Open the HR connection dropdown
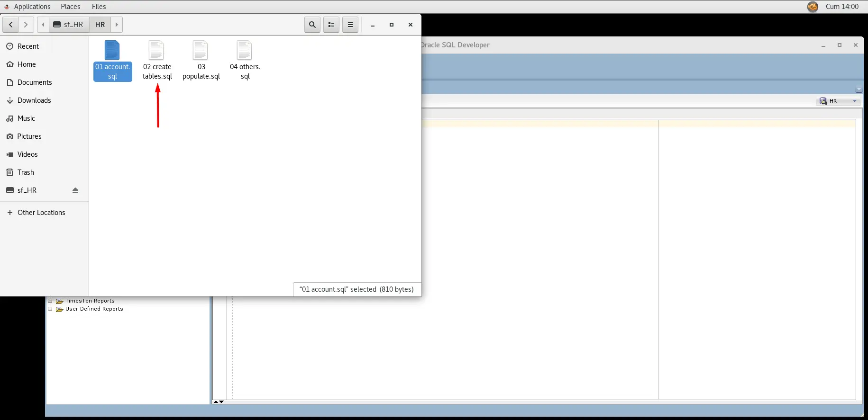868x420 pixels. coord(855,101)
